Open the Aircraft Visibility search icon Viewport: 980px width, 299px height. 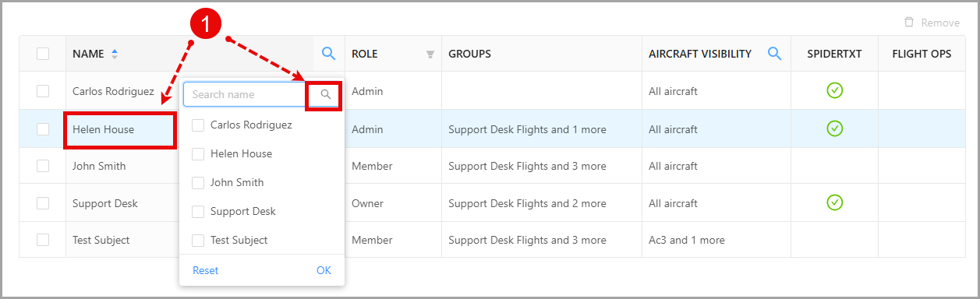(x=774, y=54)
